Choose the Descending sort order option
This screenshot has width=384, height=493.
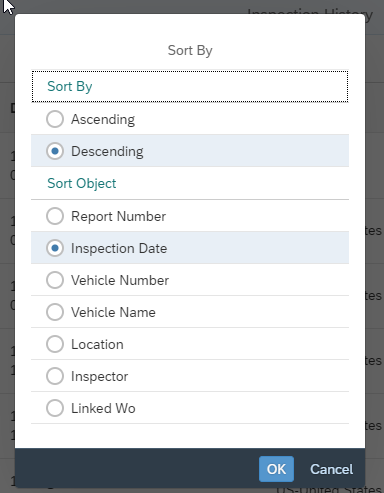point(55,151)
